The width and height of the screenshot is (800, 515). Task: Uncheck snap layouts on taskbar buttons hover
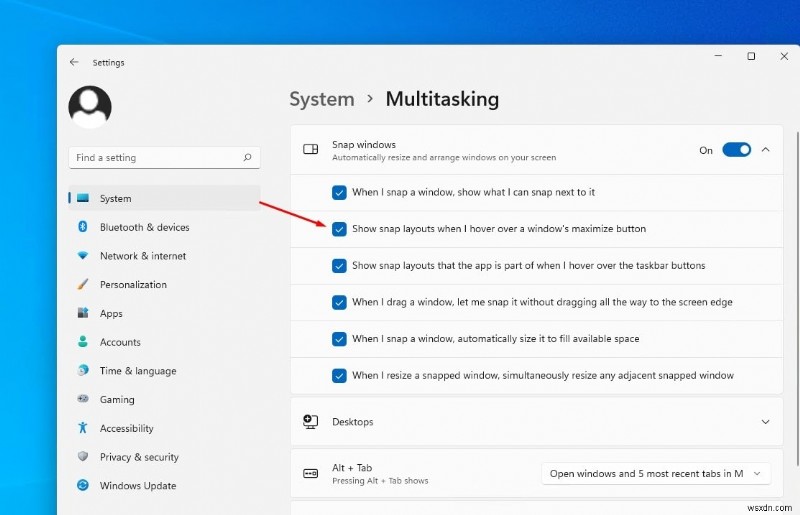point(339,266)
